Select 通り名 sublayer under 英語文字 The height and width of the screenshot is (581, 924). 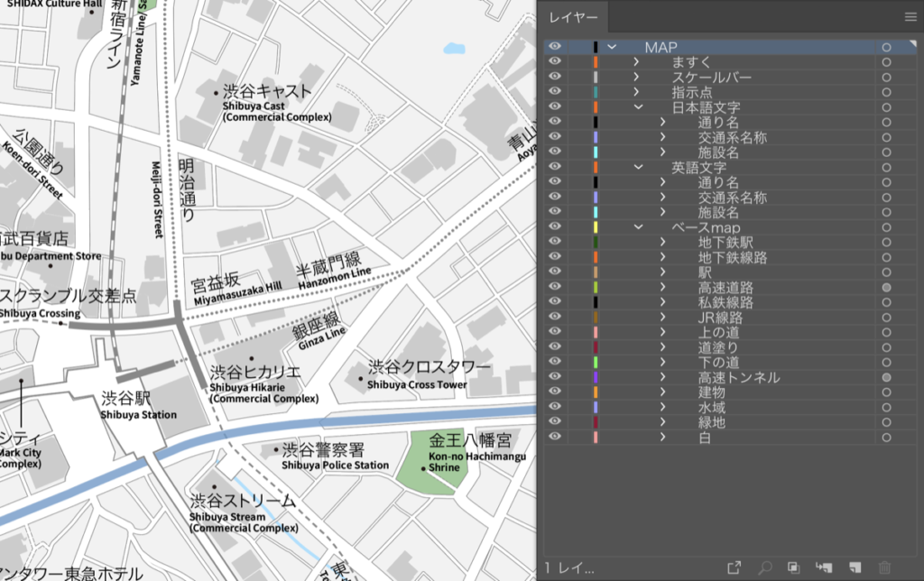pyautogui.click(x=730, y=182)
